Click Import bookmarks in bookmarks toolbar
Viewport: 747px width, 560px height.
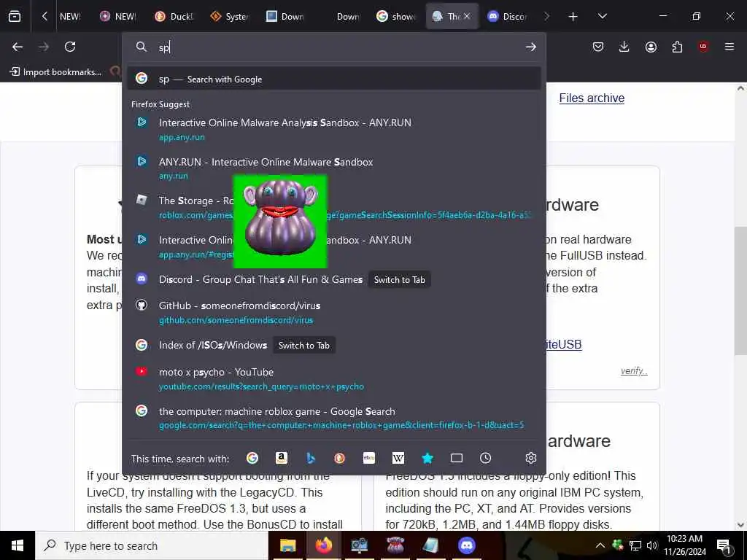tap(55, 72)
